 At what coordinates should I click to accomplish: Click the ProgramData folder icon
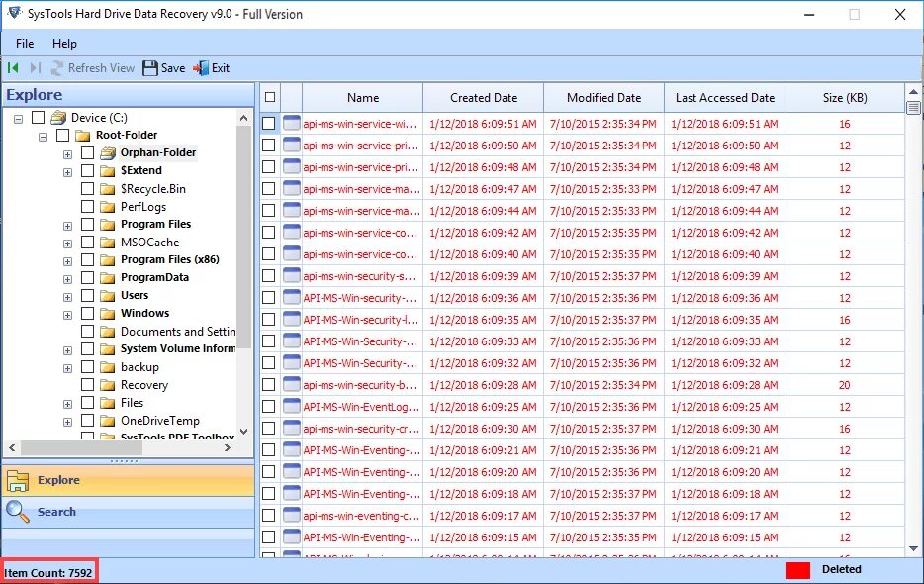click(x=107, y=277)
